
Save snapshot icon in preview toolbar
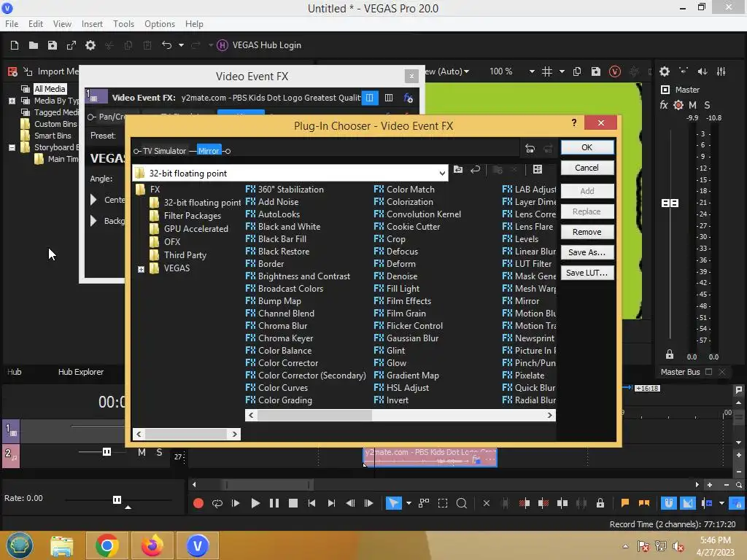pos(595,71)
